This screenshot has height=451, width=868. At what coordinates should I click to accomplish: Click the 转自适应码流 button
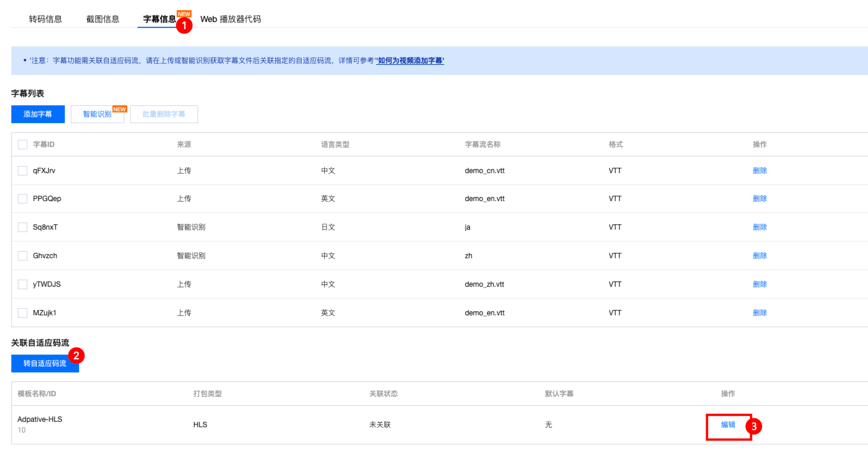tap(45, 364)
